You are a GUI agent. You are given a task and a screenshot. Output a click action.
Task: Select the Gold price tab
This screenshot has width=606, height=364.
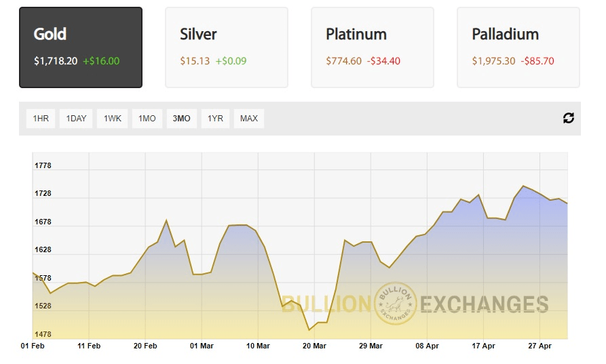81,47
